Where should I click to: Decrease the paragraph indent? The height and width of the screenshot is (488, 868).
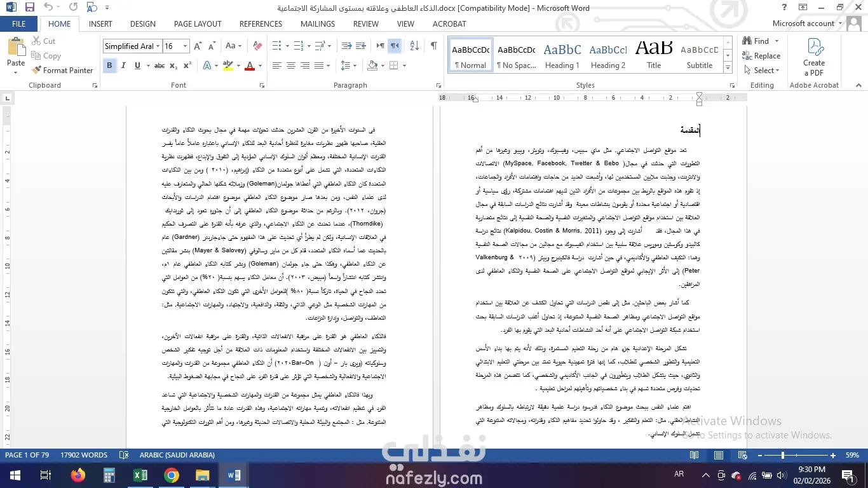(x=346, y=46)
